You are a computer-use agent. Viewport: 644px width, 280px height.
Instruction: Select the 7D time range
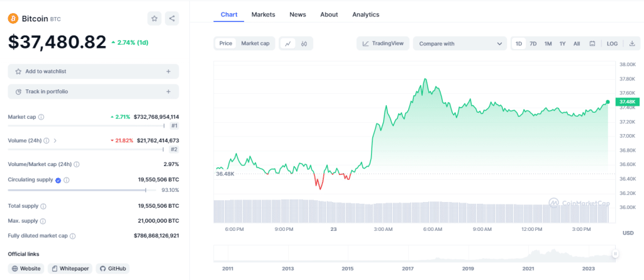pyautogui.click(x=533, y=43)
